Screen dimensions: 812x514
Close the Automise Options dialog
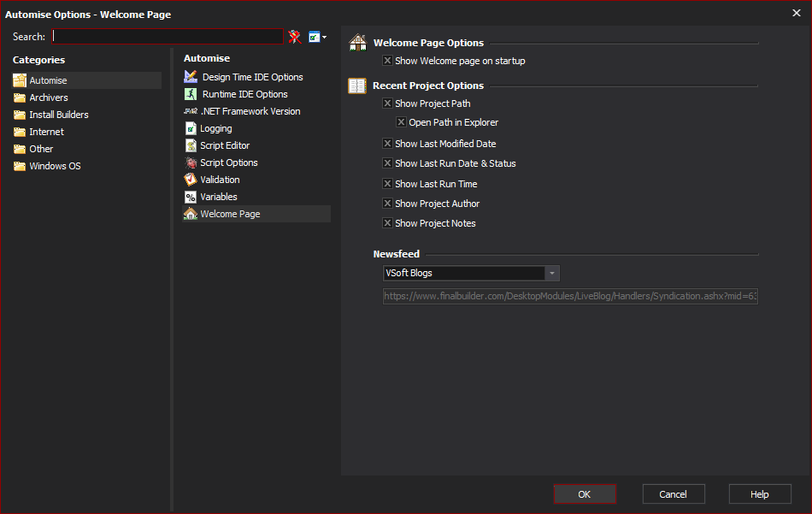(x=797, y=13)
